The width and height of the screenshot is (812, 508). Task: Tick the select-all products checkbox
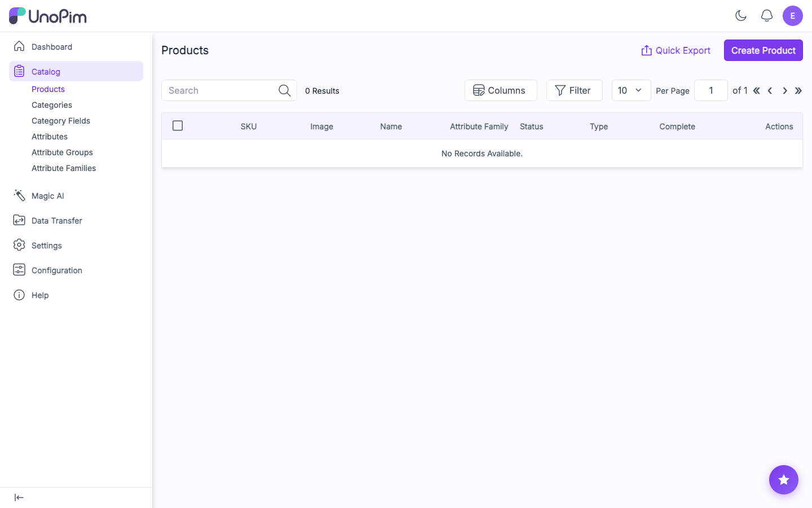pyautogui.click(x=178, y=126)
